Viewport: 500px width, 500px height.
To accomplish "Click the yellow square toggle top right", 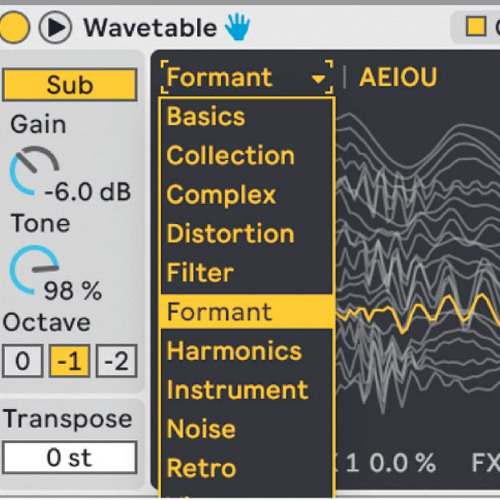I will tap(475, 27).
